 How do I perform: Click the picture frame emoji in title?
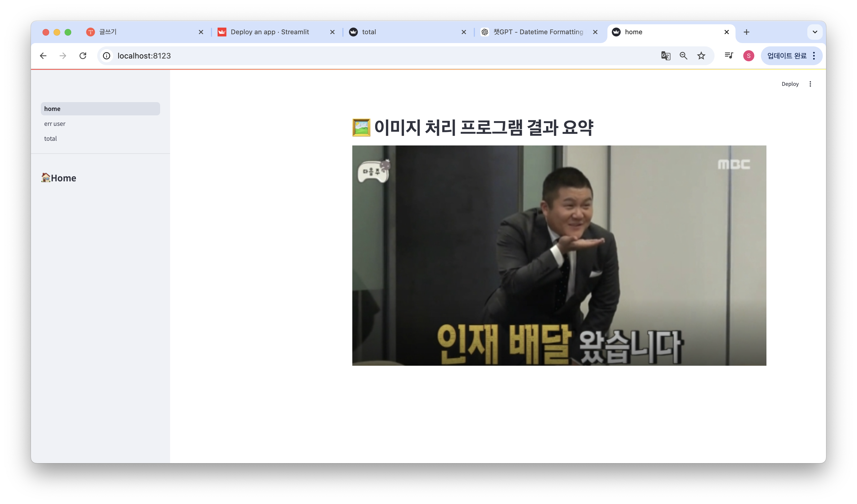[x=361, y=128]
